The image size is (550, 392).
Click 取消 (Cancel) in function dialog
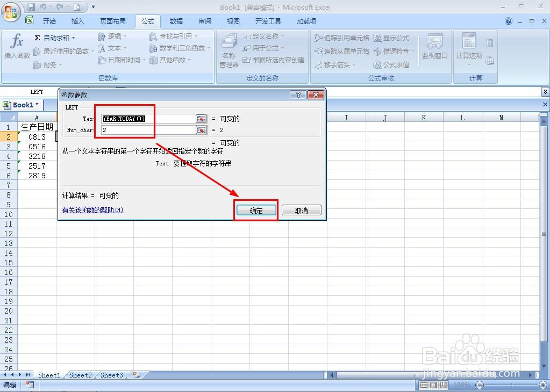(x=301, y=210)
